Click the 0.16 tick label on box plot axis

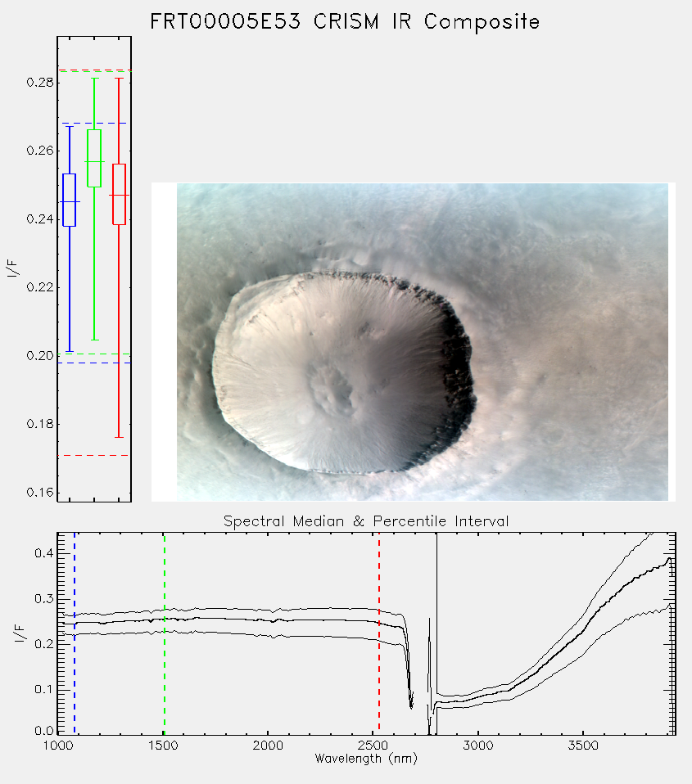click(x=40, y=493)
